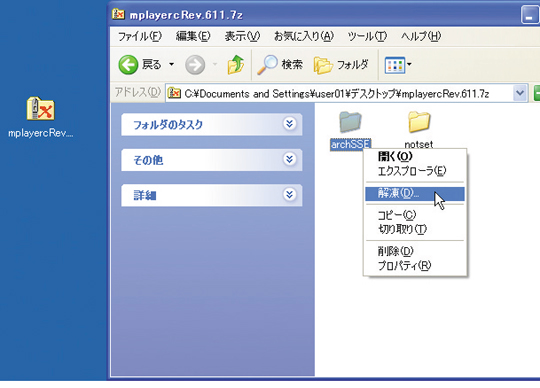Click the その他 panel title
The height and width of the screenshot is (388, 540).
[x=148, y=160]
